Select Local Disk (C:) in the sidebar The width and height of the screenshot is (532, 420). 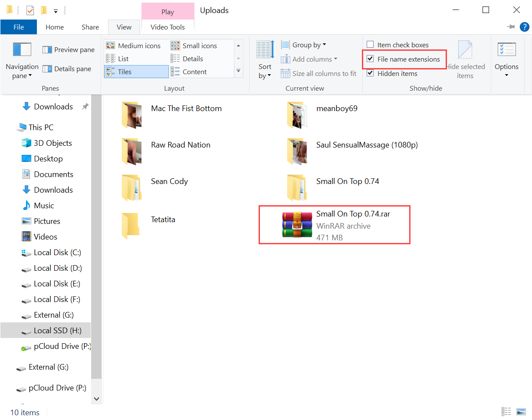click(57, 252)
